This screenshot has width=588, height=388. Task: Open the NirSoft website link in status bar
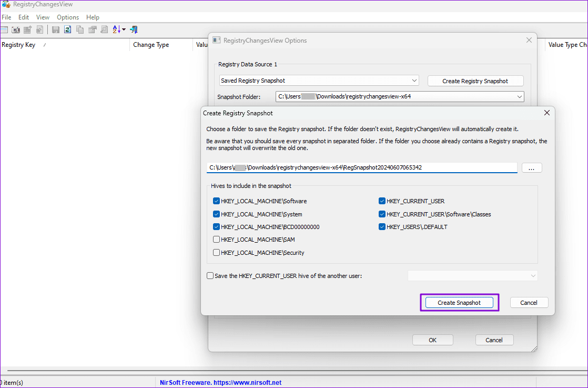pos(220,383)
